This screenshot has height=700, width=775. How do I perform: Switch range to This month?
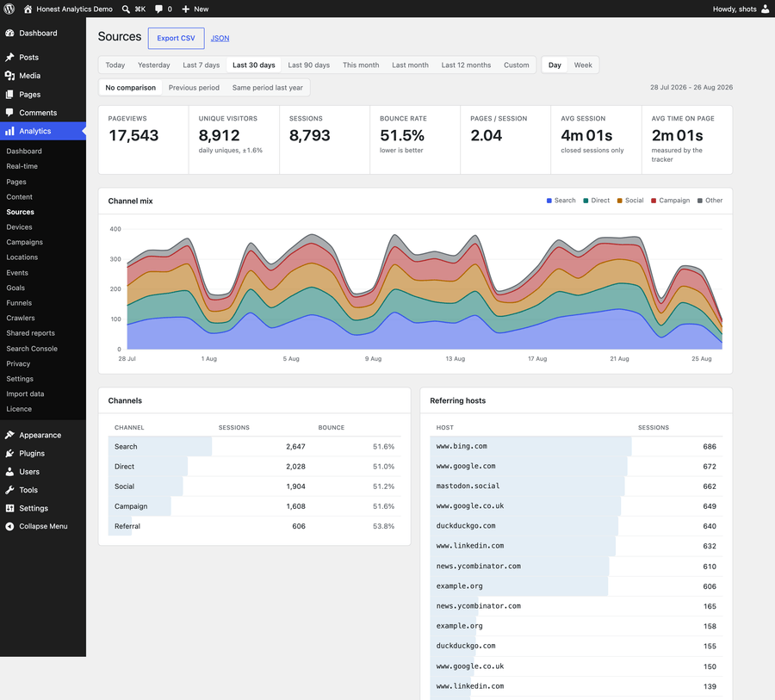[361, 65]
